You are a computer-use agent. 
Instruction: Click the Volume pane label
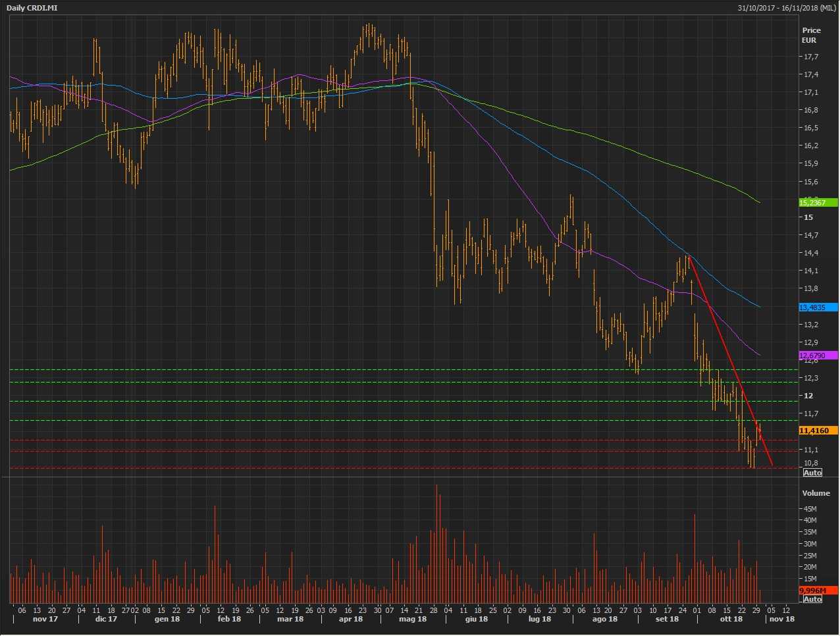coord(816,493)
